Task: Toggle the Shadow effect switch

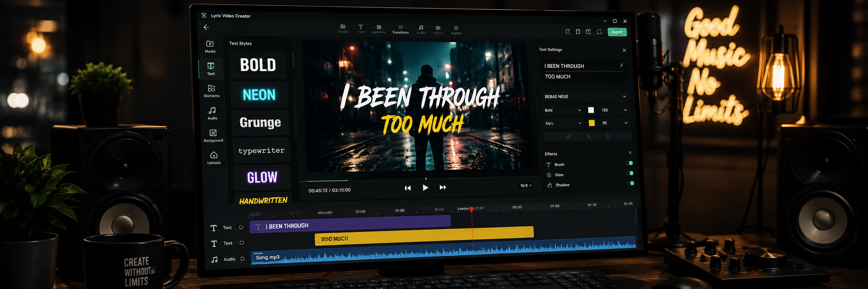Action: pos(631,183)
